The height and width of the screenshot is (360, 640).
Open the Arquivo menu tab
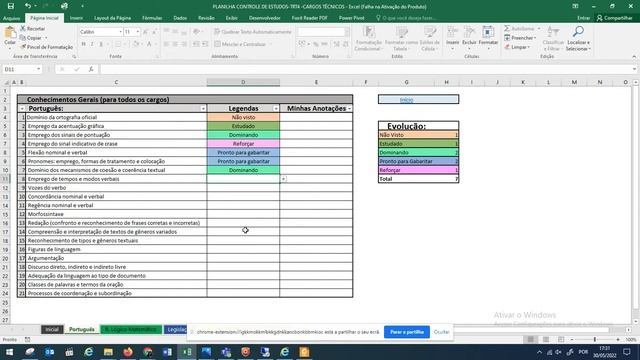(x=11, y=18)
